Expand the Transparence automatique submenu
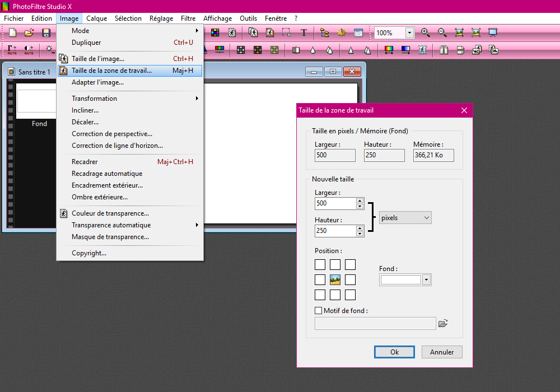 tap(130, 225)
